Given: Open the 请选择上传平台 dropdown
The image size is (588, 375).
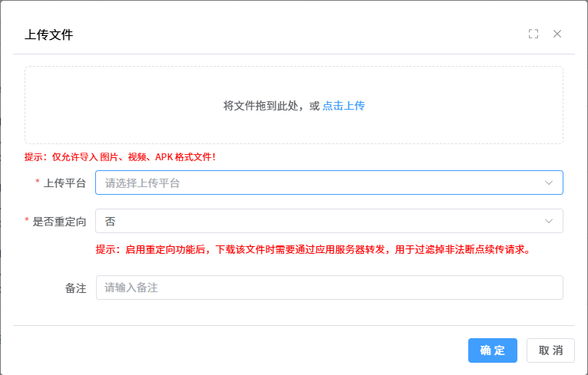Looking at the screenshot, I should coord(307,183).
